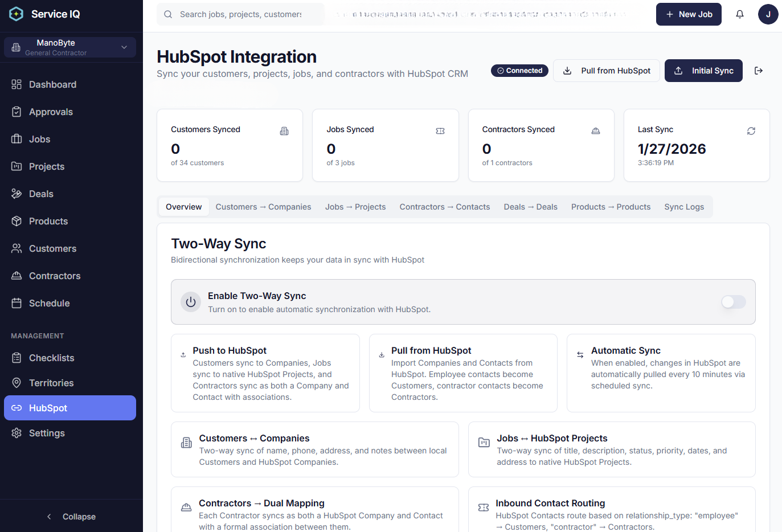
Task: Click the search magnifier icon
Action: (x=168, y=14)
